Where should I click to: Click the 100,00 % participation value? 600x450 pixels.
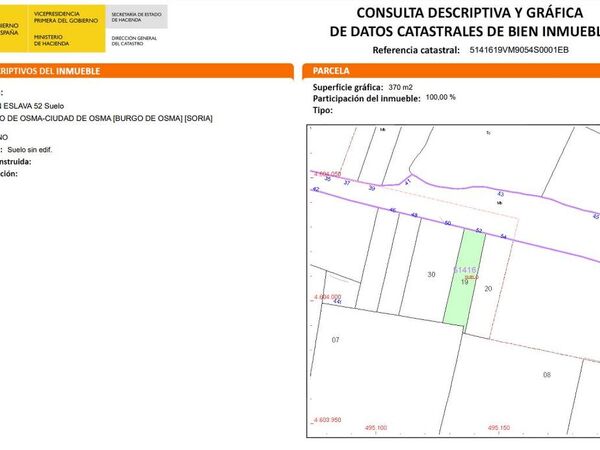(440, 97)
